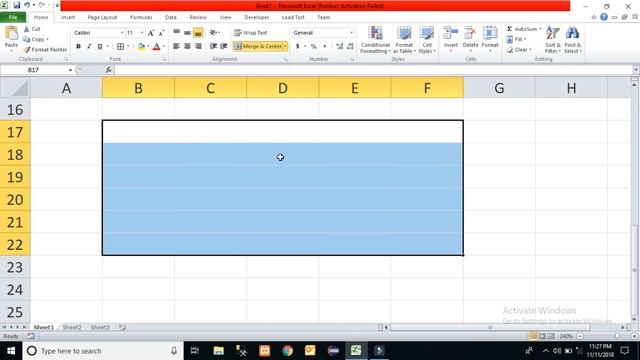Click the Insert Function fx icon
Screen dimensions: 640x360
109,70
